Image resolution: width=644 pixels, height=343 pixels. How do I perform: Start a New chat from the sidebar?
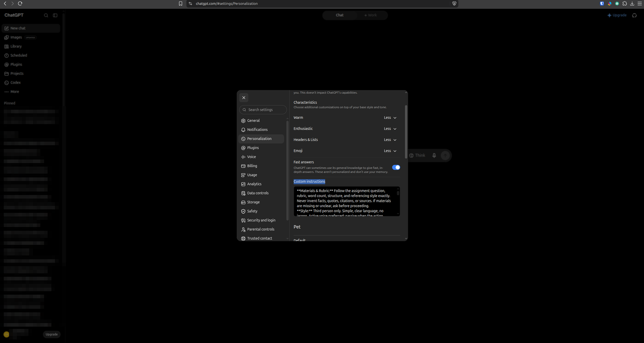coord(31,28)
